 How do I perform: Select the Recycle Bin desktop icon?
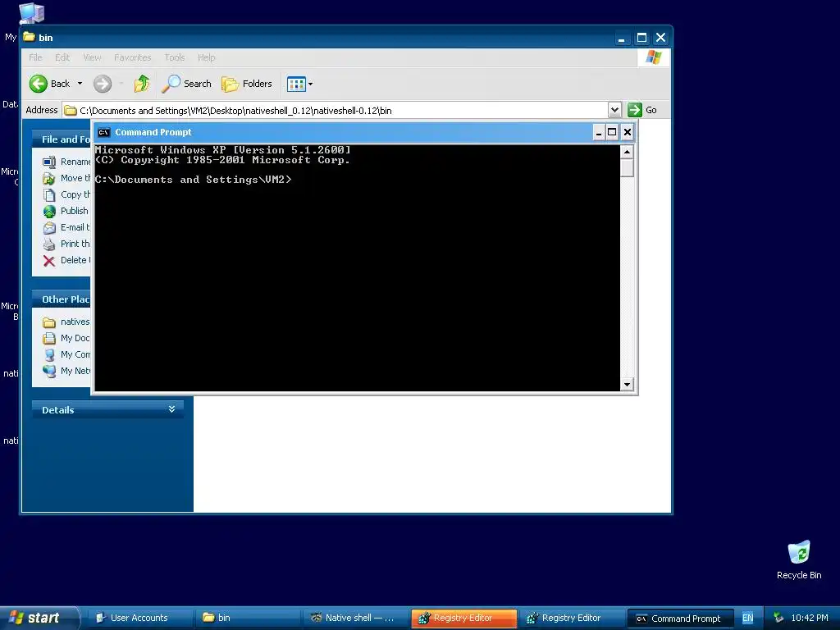[799, 559]
